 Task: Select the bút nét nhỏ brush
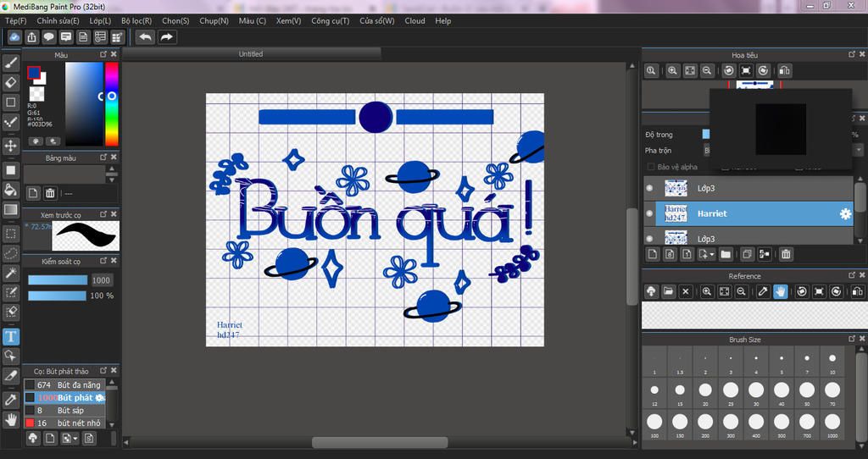[x=64, y=423]
